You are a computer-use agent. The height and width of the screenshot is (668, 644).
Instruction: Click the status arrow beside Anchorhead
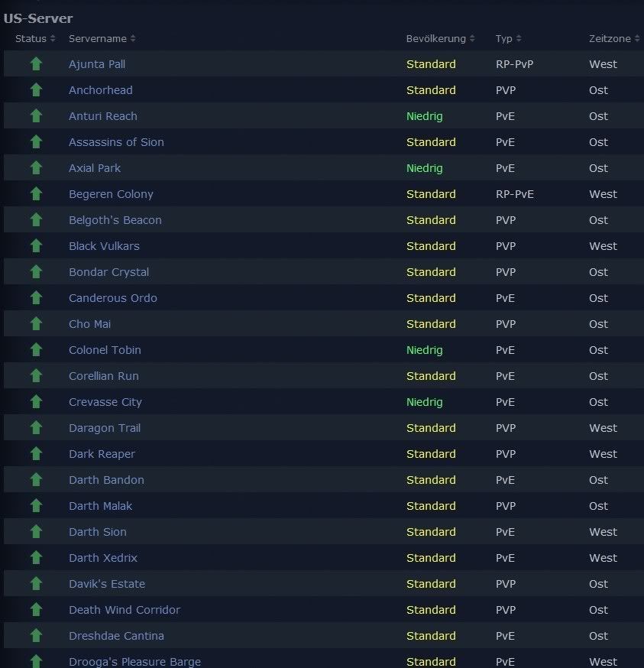point(36,90)
